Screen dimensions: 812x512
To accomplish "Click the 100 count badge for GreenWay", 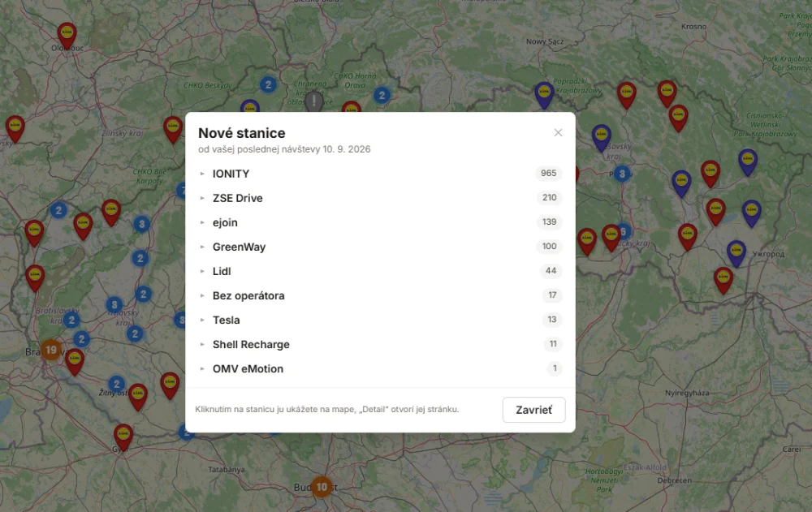I will point(550,247).
